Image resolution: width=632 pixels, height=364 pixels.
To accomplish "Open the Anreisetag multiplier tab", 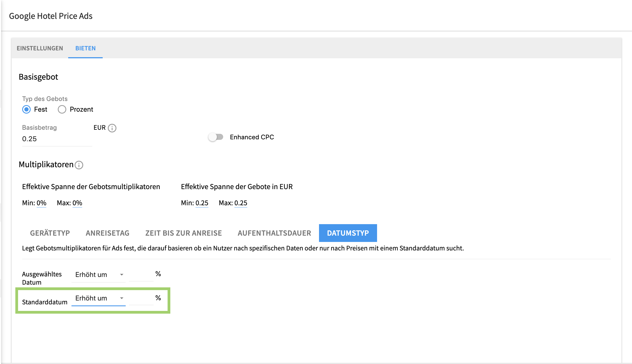I will pyautogui.click(x=108, y=233).
